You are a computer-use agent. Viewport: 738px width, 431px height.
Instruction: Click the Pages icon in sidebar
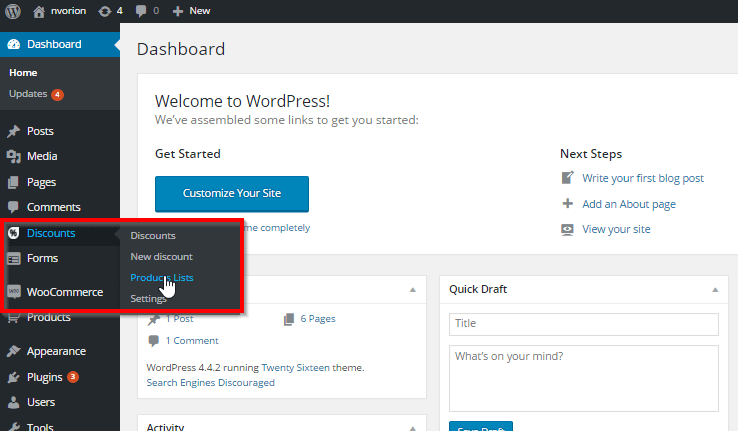point(14,182)
